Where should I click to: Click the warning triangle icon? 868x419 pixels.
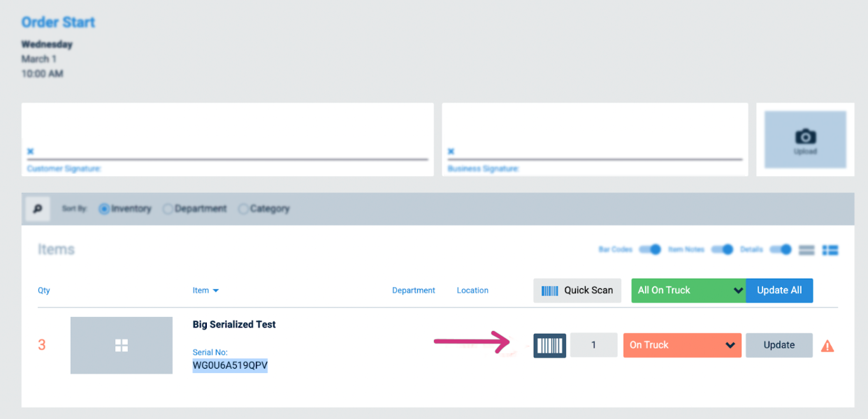[827, 345]
